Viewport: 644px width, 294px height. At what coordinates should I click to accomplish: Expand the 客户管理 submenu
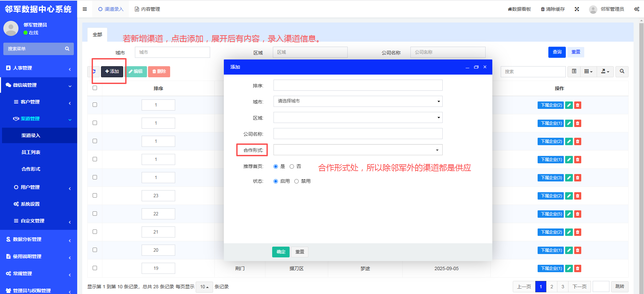coord(39,102)
